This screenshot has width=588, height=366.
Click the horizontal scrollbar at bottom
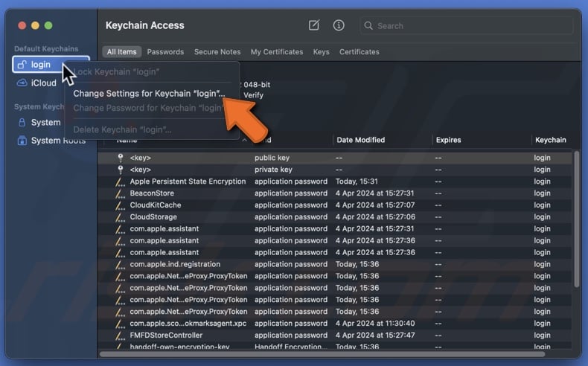322,354
